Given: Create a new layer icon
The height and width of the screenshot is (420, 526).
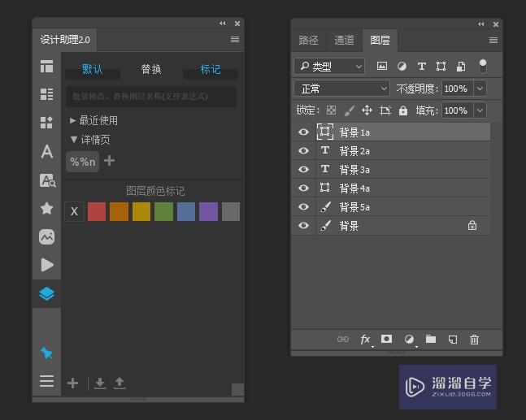Looking at the screenshot, I should pyautogui.click(x=453, y=340).
